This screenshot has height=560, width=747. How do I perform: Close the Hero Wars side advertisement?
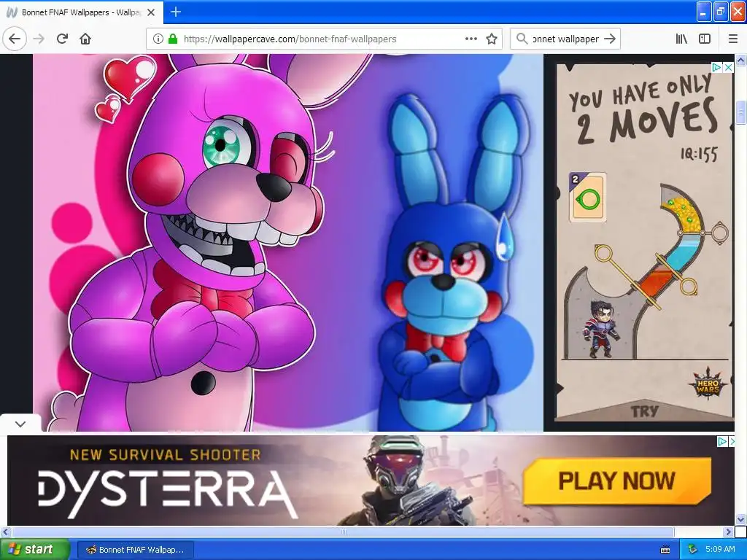[x=729, y=68]
